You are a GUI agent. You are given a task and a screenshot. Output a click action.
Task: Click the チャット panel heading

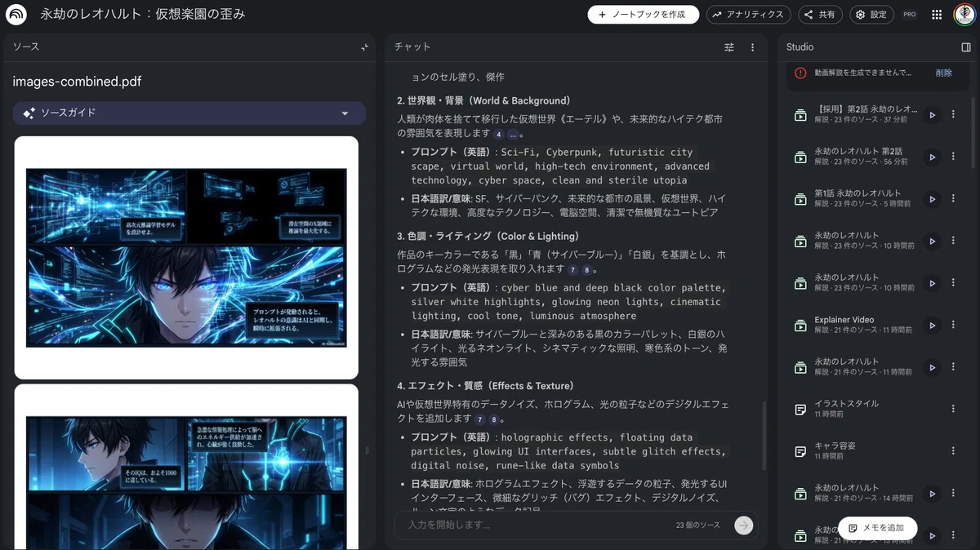coord(412,47)
